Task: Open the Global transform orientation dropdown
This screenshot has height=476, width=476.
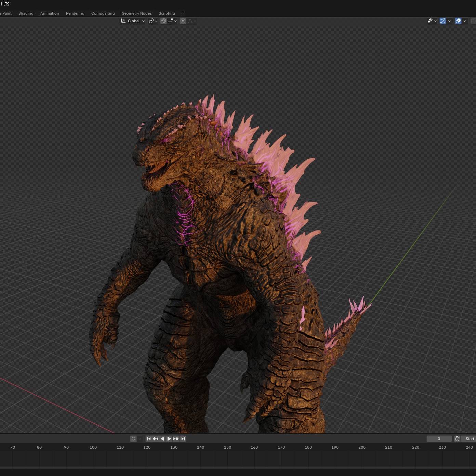Action: [132, 21]
